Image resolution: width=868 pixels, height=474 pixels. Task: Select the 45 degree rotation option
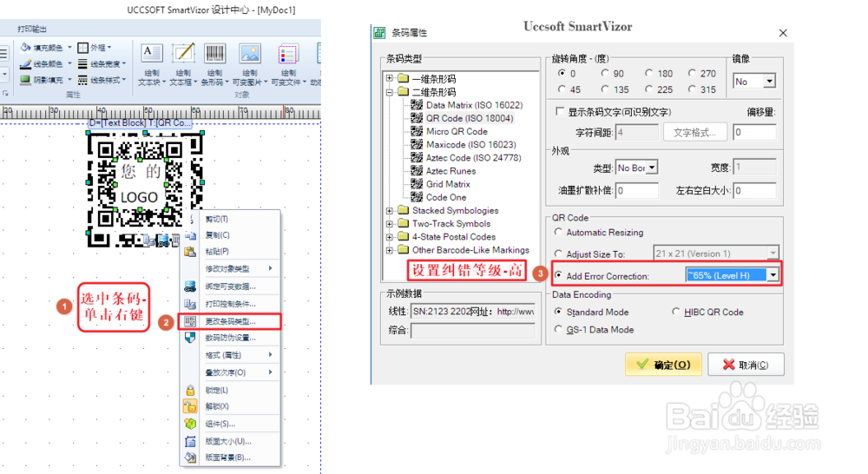coord(562,89)
